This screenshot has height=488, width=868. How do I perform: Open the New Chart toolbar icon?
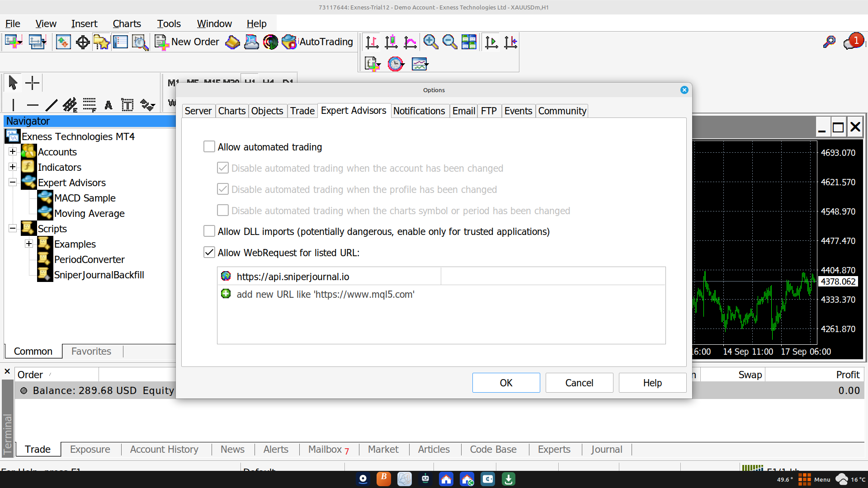pos(13,42)
